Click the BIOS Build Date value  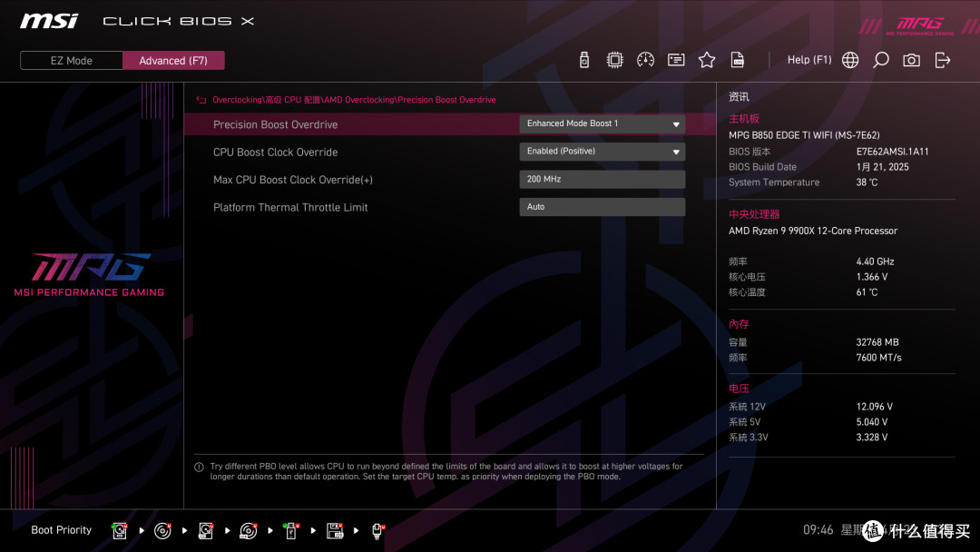tap(882, 167)
